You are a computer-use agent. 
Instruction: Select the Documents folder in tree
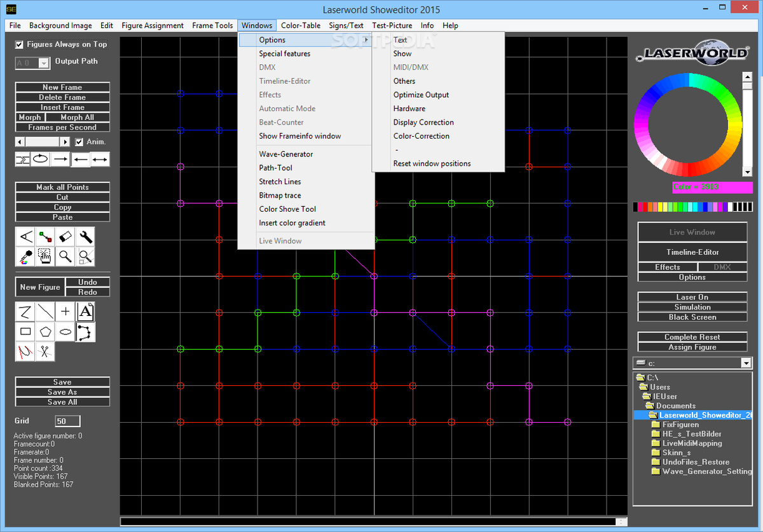[676, 406]
